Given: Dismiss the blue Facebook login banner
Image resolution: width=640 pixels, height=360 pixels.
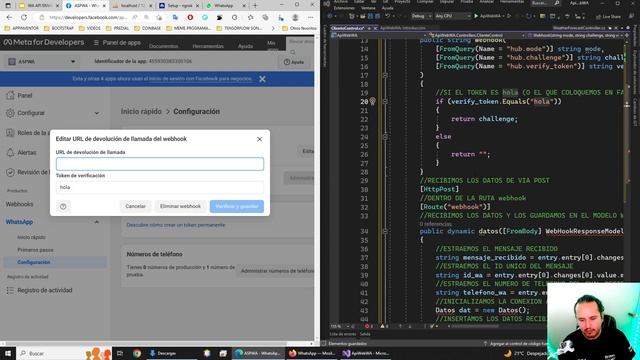Looking at the screenshot, I should tap(262, 79).
